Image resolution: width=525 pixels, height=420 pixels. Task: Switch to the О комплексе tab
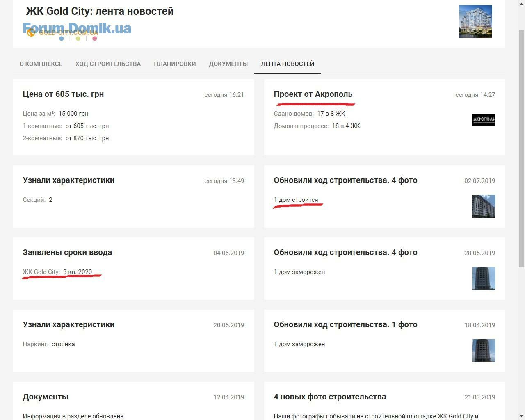click(x=41, y=64)
